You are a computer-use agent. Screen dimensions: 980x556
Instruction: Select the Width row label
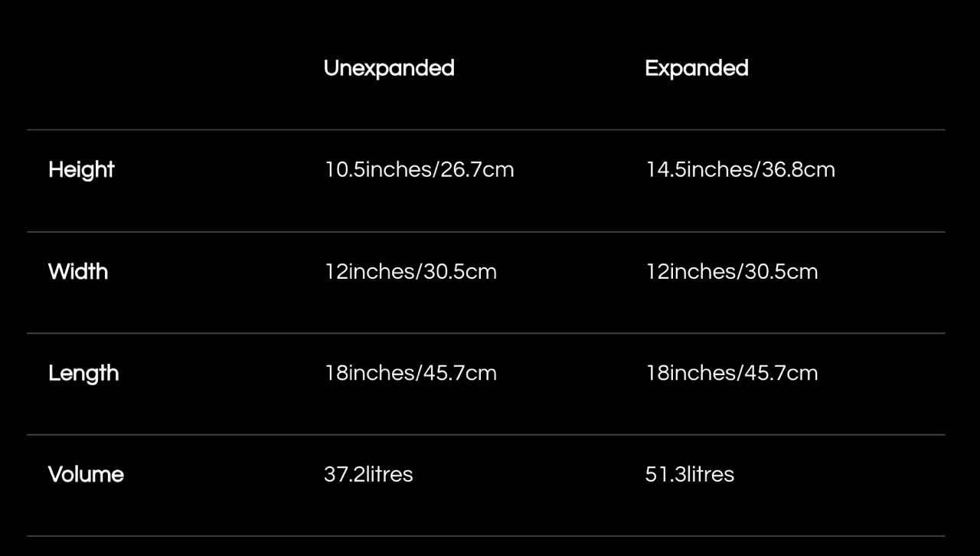[x=78, y=271]
